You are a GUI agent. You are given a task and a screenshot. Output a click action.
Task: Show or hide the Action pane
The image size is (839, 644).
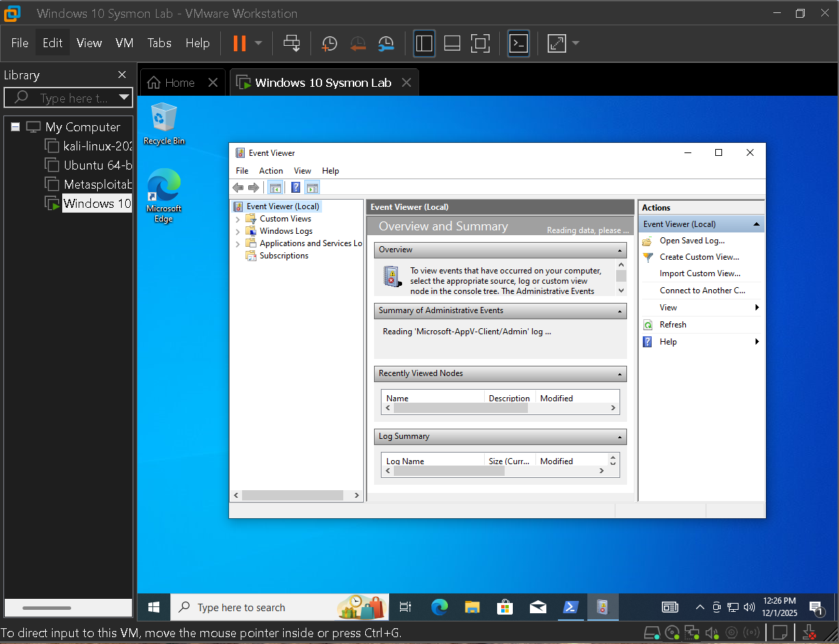point(312,187)
